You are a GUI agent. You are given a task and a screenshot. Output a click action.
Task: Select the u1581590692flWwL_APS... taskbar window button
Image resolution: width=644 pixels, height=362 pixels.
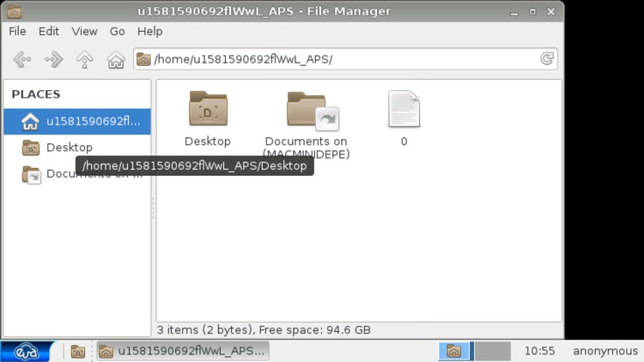[x=183, y=352]
